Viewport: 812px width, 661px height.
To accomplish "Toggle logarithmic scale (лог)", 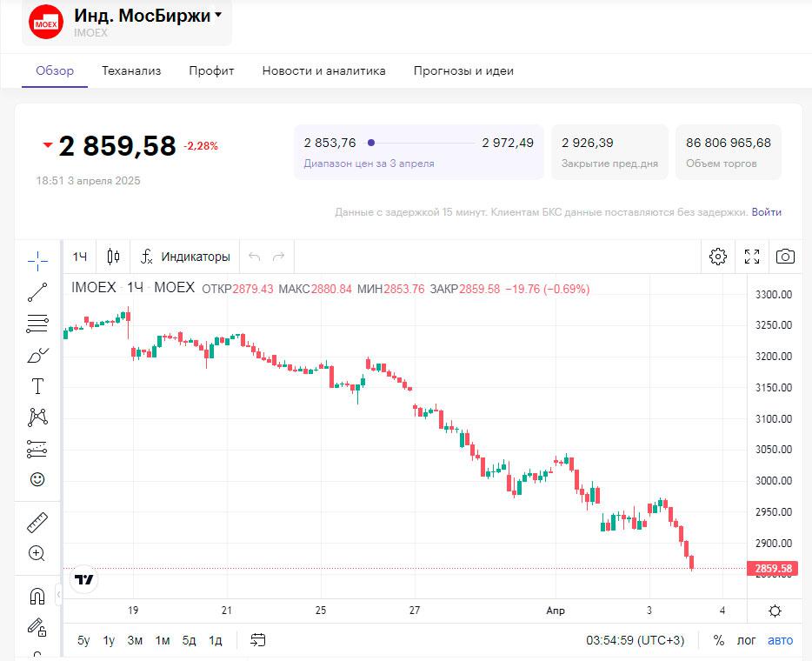I will pos(747,640).
